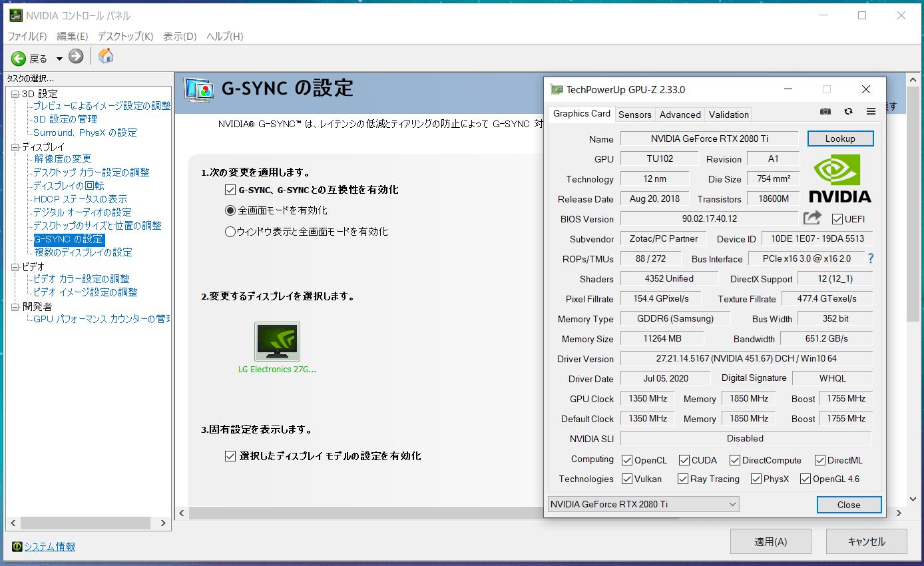The image size is (924, 566).
Task: Toggle the selected display model settings checkbox
Action: [x=230, y=456]
